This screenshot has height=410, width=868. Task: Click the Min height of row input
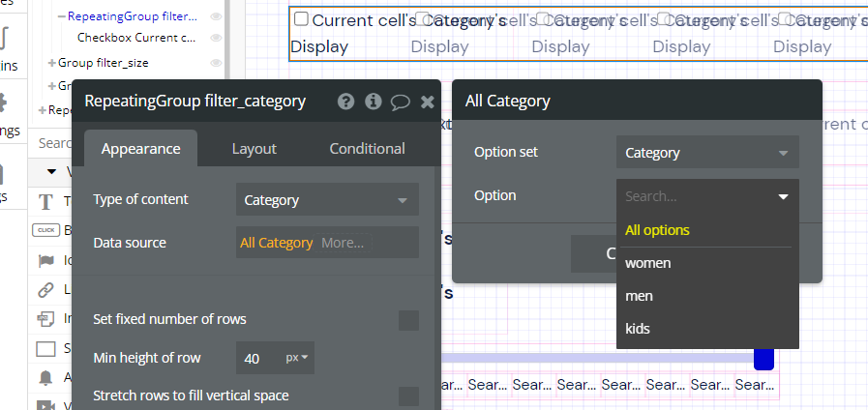point(256,359)
